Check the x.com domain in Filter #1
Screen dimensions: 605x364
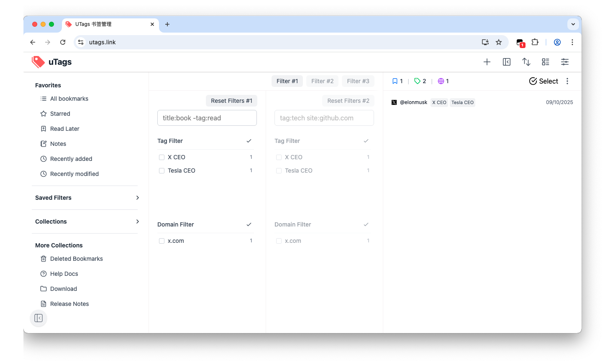162,241
